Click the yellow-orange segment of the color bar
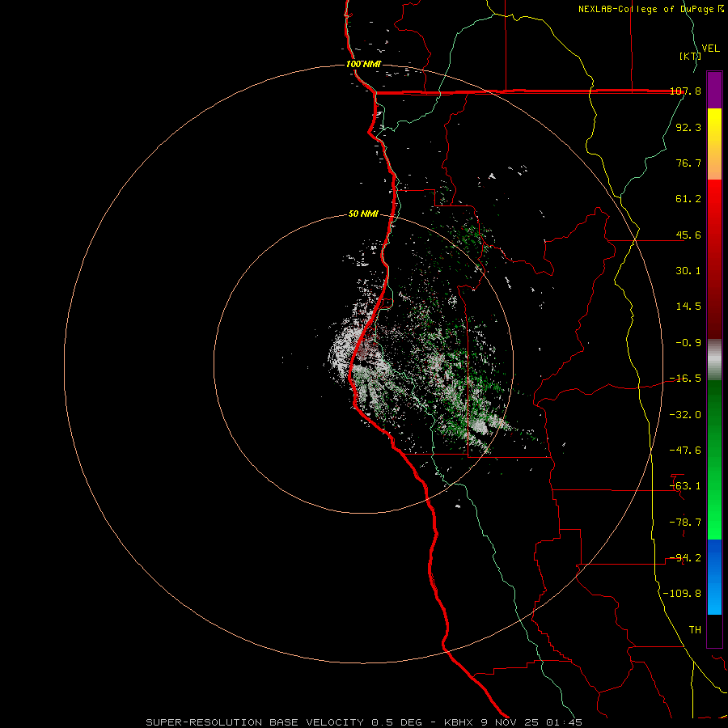 [x=714, y=144]
